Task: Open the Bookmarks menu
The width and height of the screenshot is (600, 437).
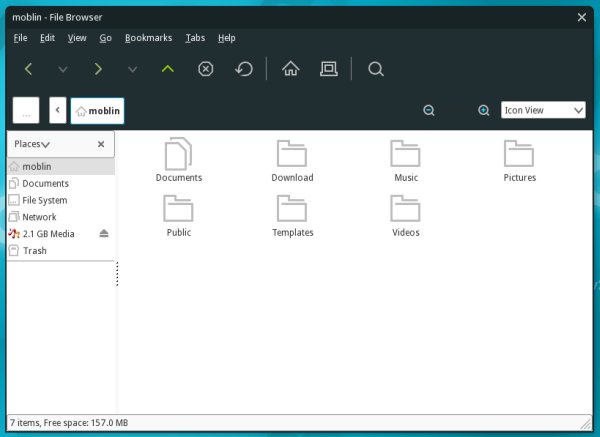Action: (x=148, y=38)
